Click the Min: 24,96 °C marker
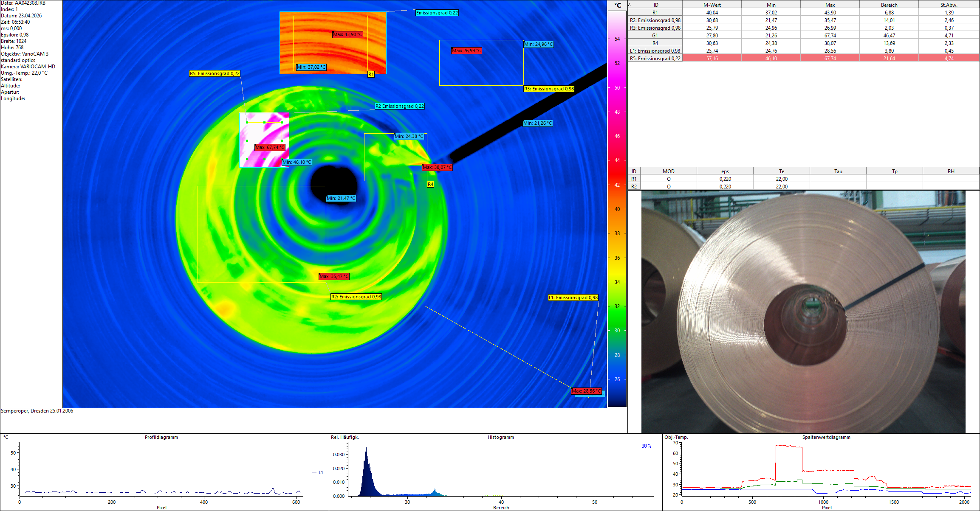This screenshot has width=980, height=511. (x=539, y=44)
